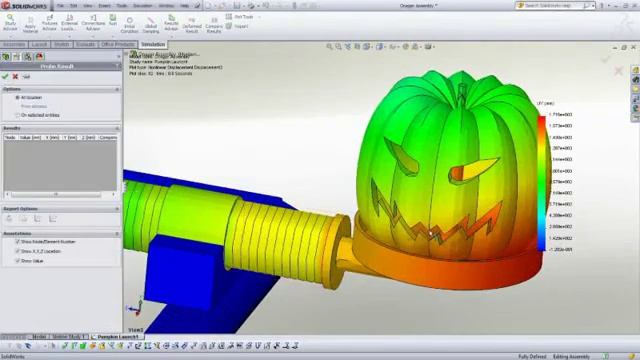Select the Global Damping tool
The image size is (640, 360).
point(151,25)
